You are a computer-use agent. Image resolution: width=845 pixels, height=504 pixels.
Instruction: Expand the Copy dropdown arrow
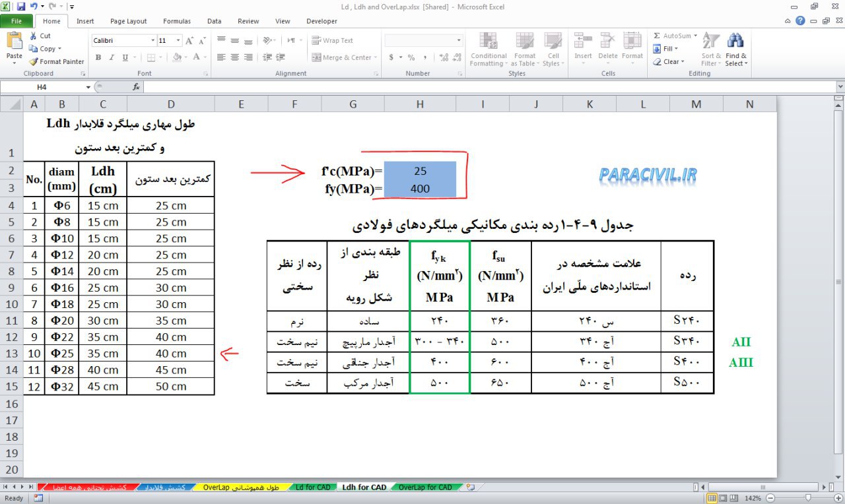[59, 49]
